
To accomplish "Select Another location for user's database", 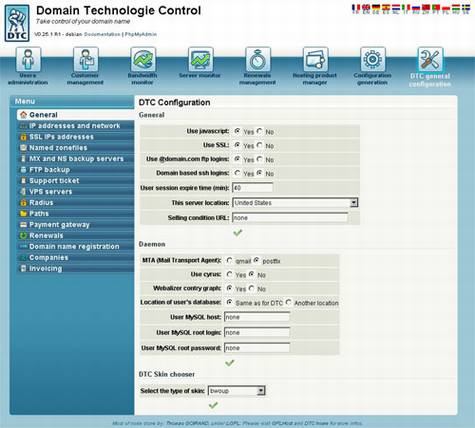I will tap(288, 302).
